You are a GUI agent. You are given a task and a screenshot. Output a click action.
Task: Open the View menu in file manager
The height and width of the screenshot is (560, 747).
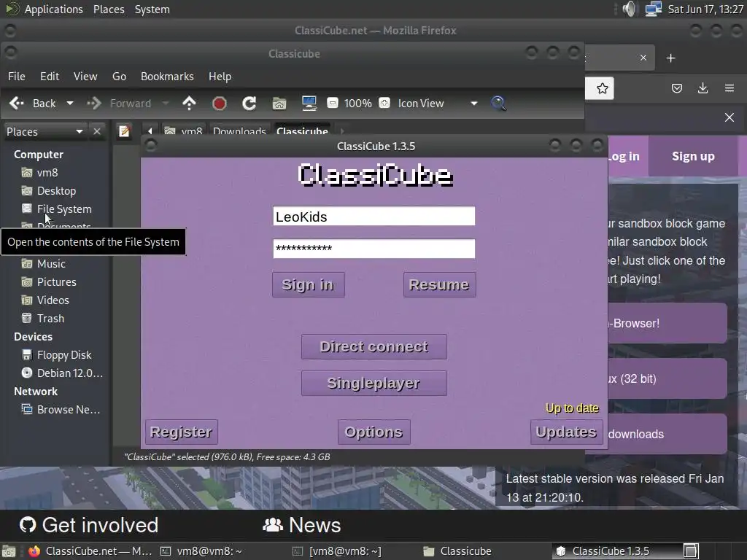click(x=85, y=76)
